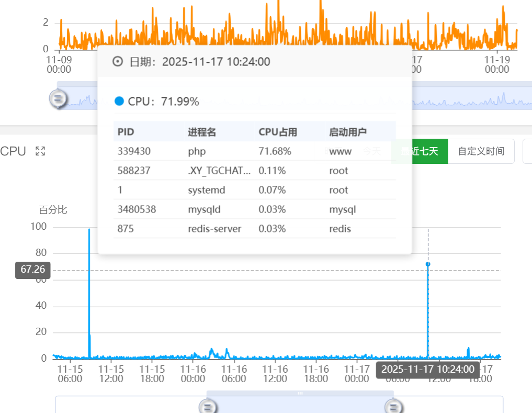Select the php process row
This screenshot has width=532, height=413.
click(254, 151)
